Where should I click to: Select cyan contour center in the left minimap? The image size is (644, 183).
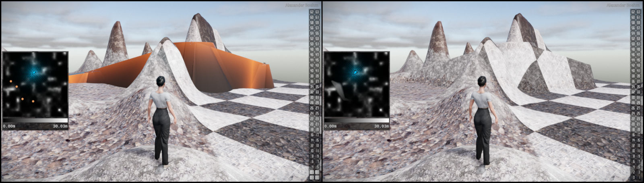tap(35, 72)
